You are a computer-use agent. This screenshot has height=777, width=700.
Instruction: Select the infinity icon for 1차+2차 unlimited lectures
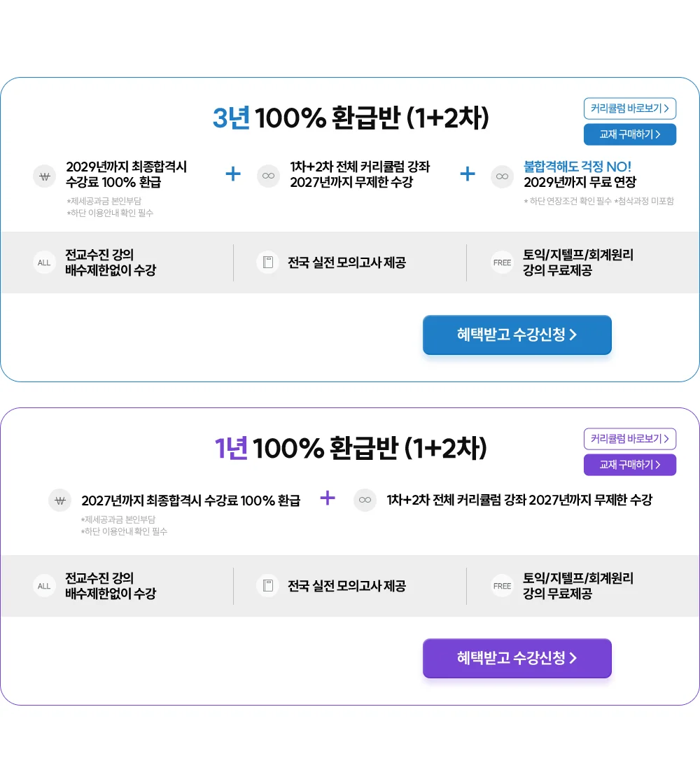point(268,176)
